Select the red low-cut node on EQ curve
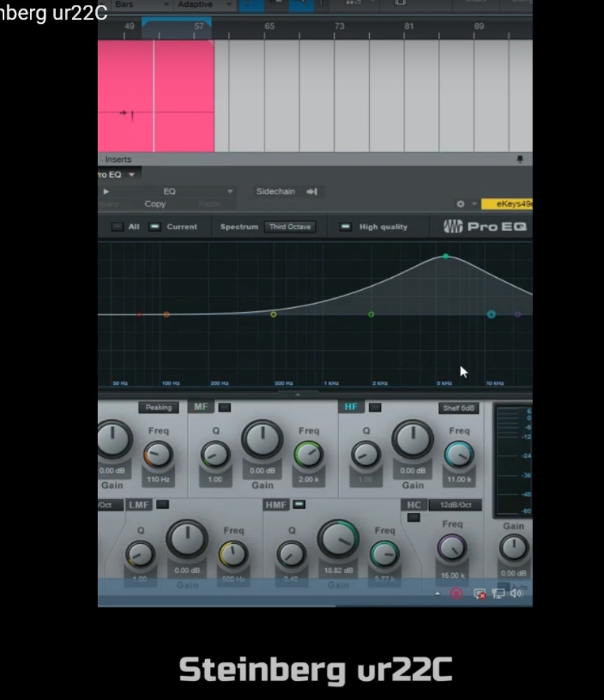This screenshot has height=700, width=604. click(x=140, y=315)
